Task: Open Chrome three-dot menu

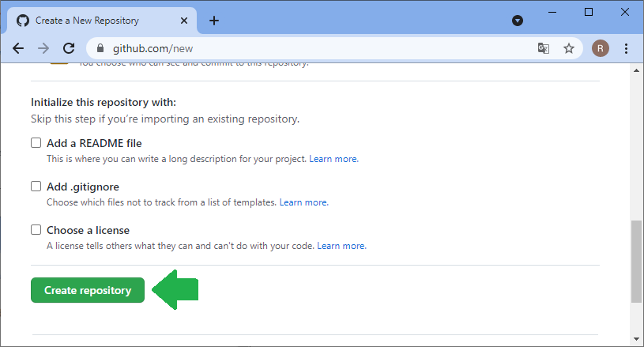Action: tap(626, 48)
